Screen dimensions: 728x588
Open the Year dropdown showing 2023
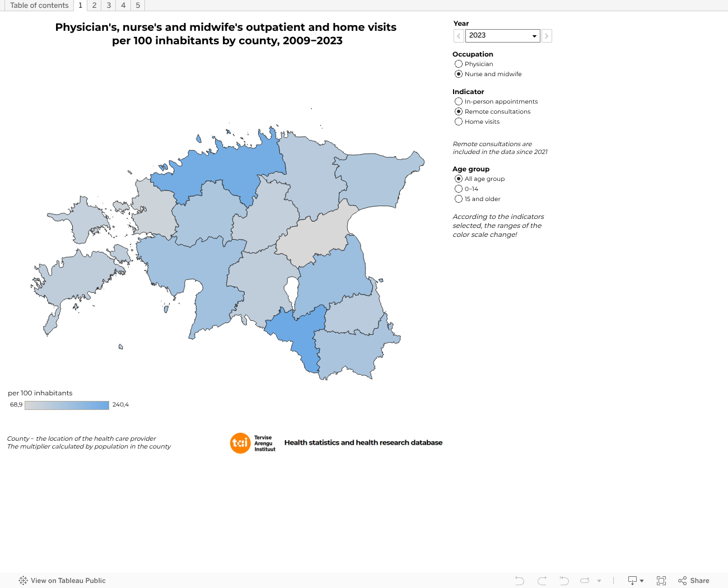point(503,36)
